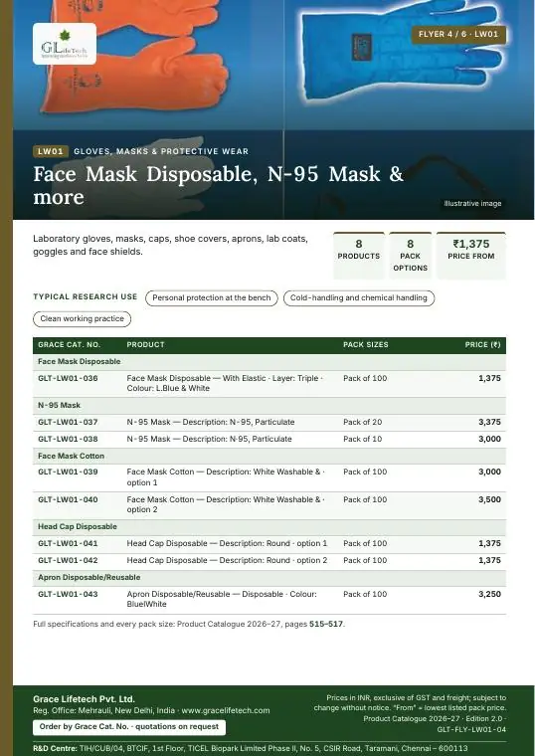Click catalogue number GLT-LW01-041
This screenshot has width=535, height=756.
click(x=68, y=543)
